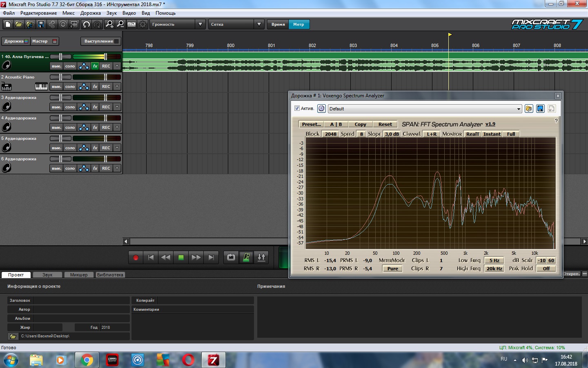This screenshot has height=368, width=588.
Task: Adjust track 2 Acoustic Piano pan slider
Action: [60, 77]
